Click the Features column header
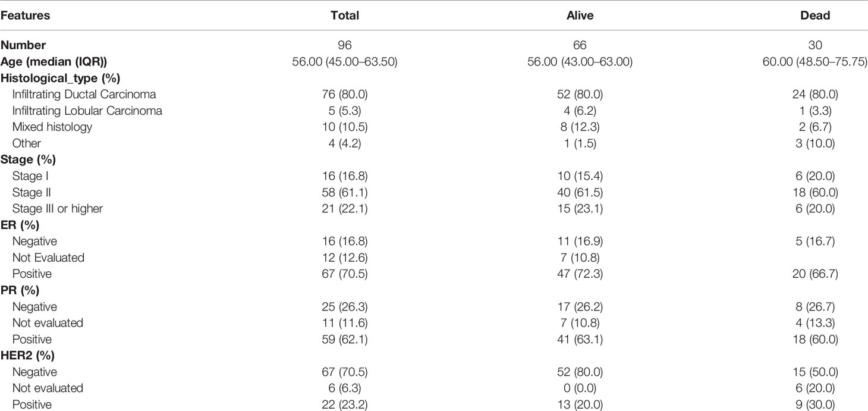 (x=25, y=16)
